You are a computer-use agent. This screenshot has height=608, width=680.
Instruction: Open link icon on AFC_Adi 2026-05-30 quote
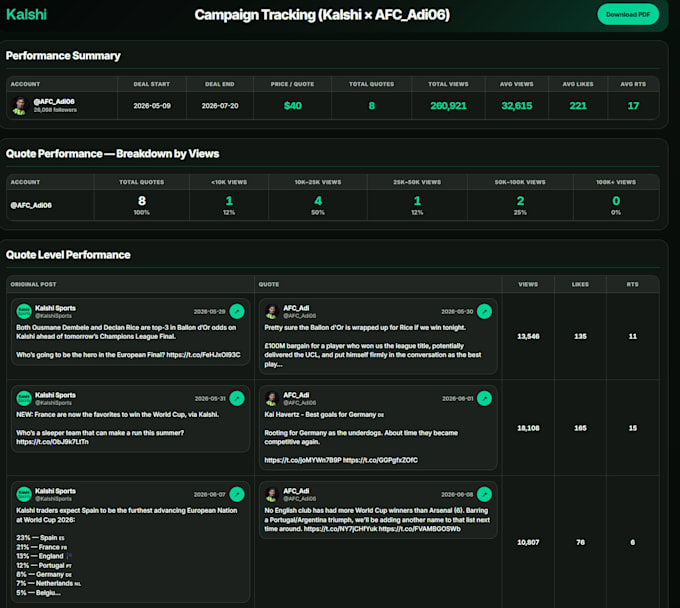(x=484, y=311)
